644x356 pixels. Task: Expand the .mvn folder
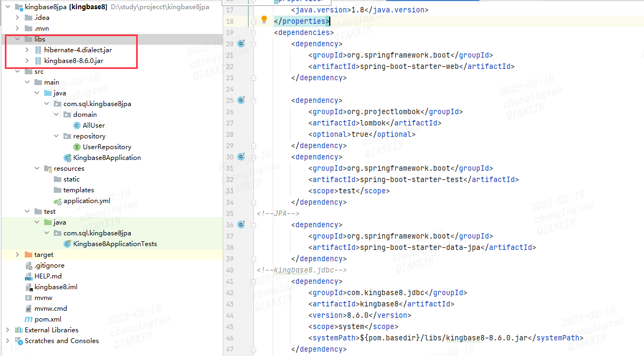pyautogui.click(x=17, y=29)
